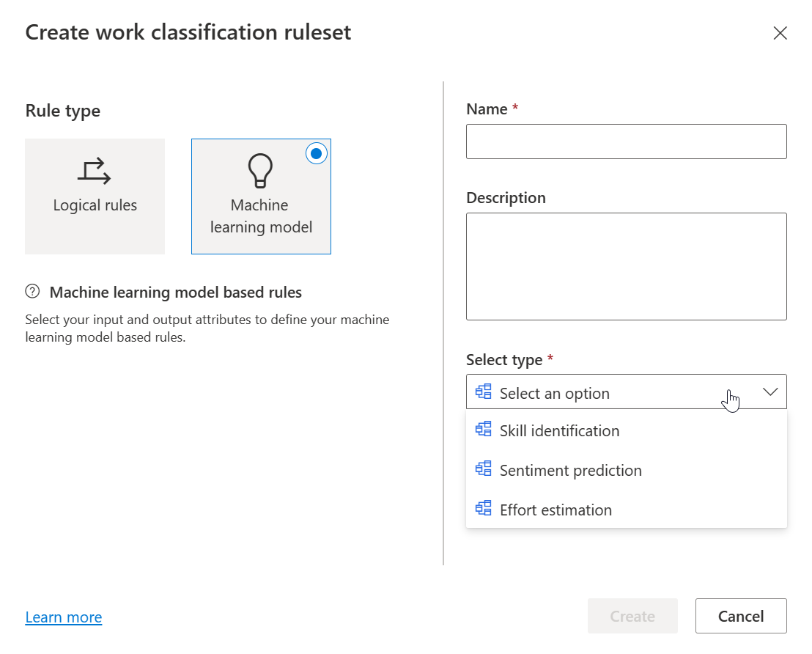812x654 pixels.
Task: Click the question mark help icon
Action: [x=32, y=292]
